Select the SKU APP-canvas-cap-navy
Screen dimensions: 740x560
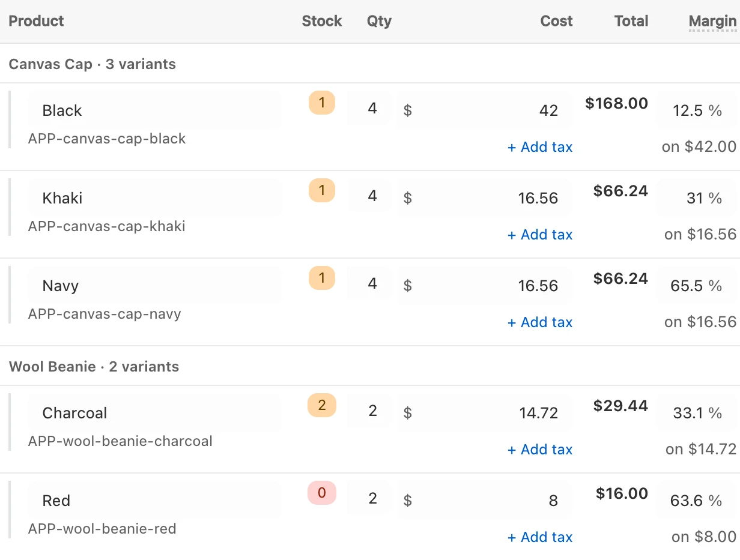[105, 314]
